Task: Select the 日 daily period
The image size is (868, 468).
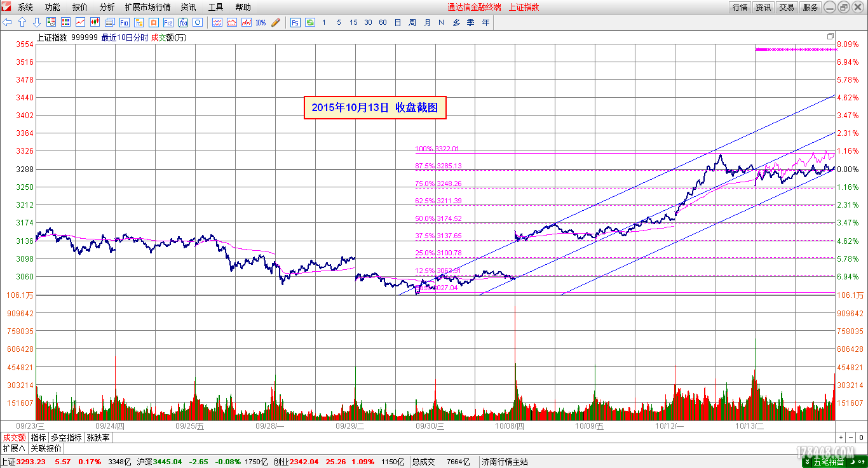Action: click(398, 22)
